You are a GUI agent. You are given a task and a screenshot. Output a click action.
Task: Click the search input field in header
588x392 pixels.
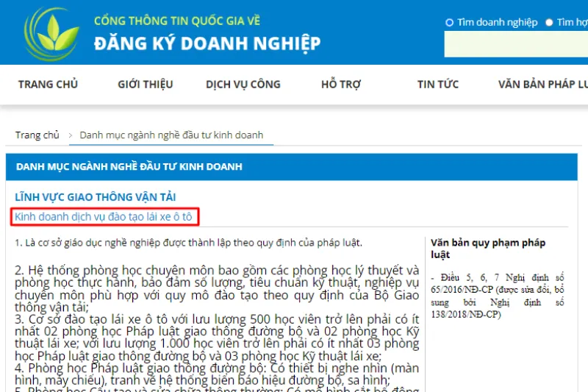point(516,45)
